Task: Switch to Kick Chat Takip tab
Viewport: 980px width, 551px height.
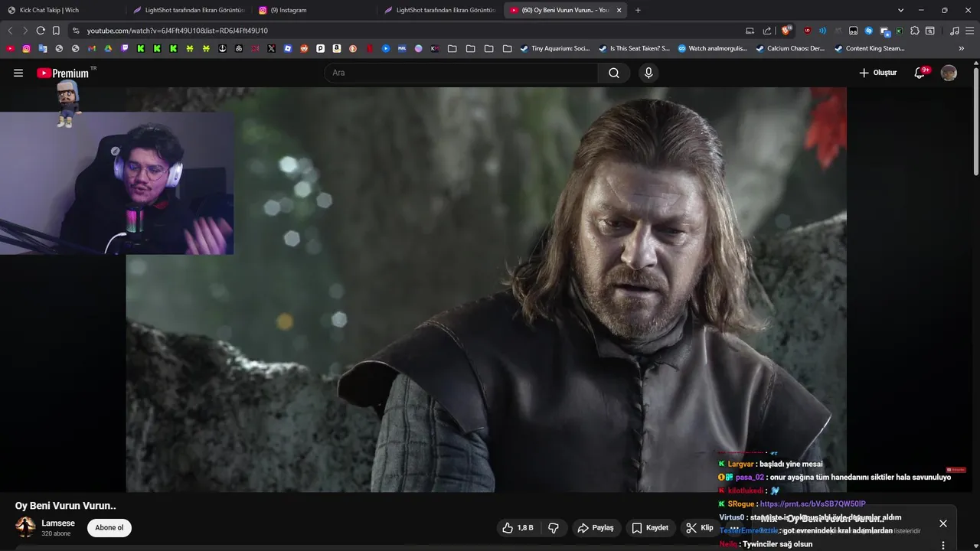Action: (63, 10)
